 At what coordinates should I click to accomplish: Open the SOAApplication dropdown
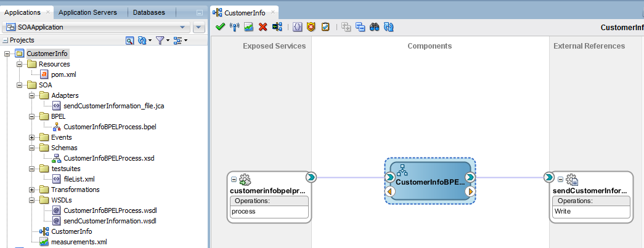coord(96,28)
